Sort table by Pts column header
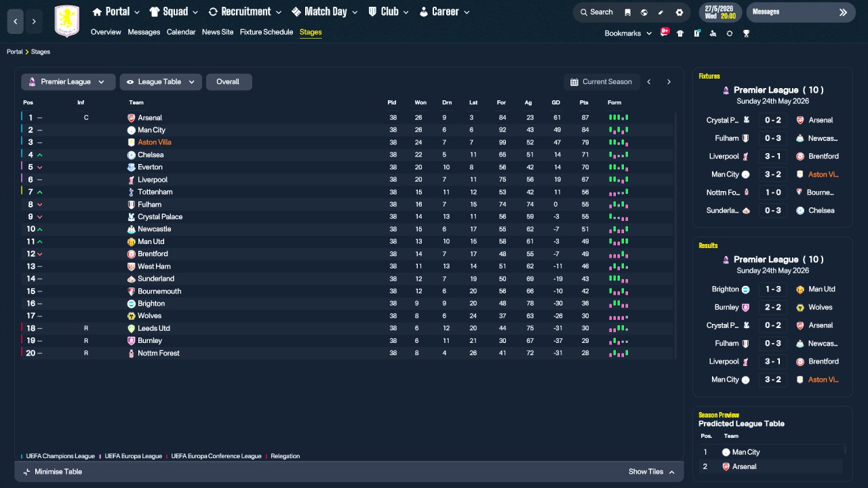Viewport: 868px width, 488px height. click(x=584, y=103)
